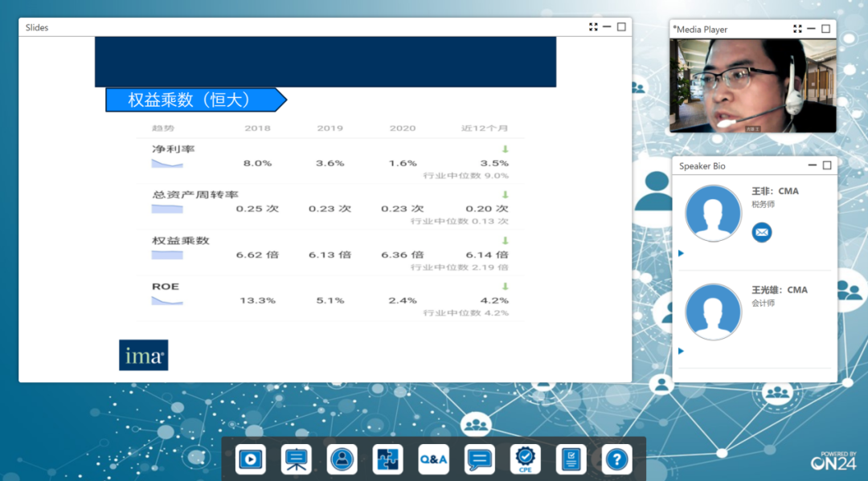Click the 王非 speaker avatar
The image size is (868, 481).
(713, 213)
